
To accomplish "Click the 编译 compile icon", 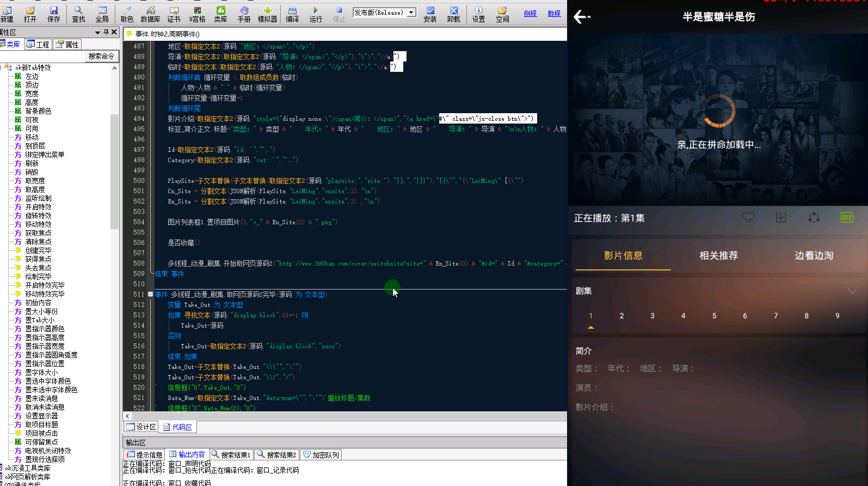I will coord(292,14).
